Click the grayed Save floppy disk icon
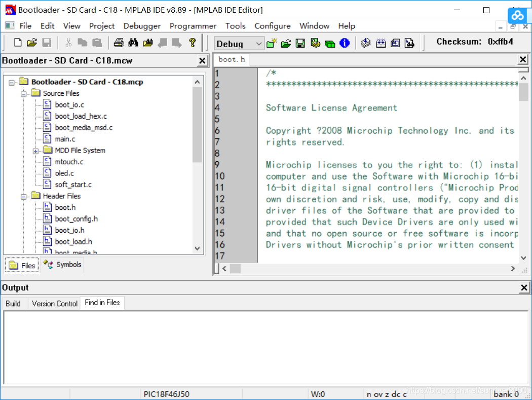 click(x=47, y=43)
